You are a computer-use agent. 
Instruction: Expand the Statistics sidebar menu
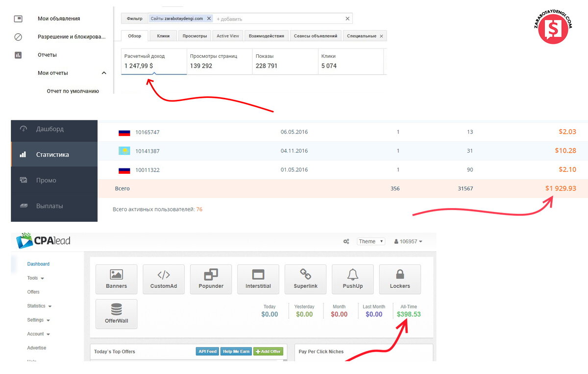[39, 306]
